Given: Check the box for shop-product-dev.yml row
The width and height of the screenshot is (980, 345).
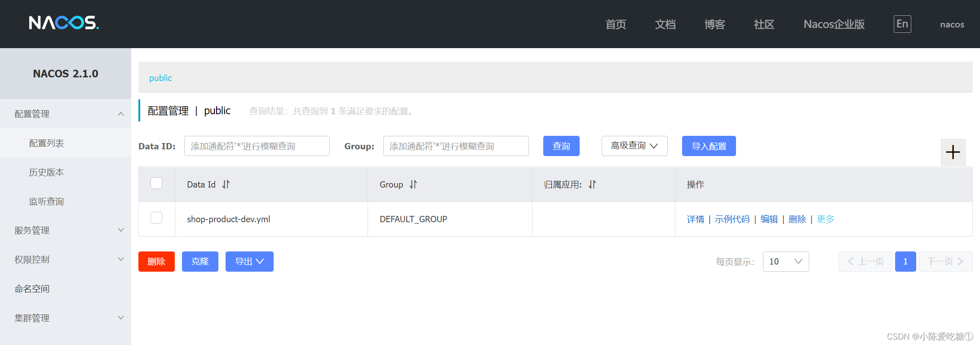Looking at the screenshot, I should 156,218.
